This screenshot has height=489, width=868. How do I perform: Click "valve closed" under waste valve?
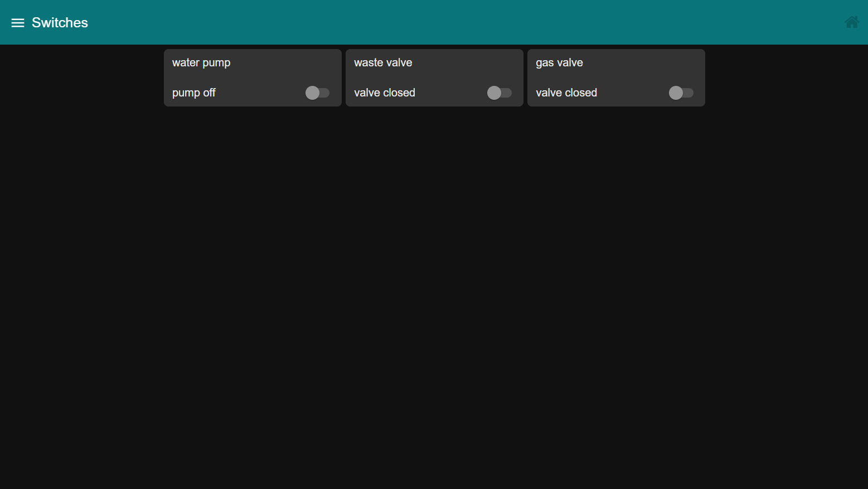[385, 93]
